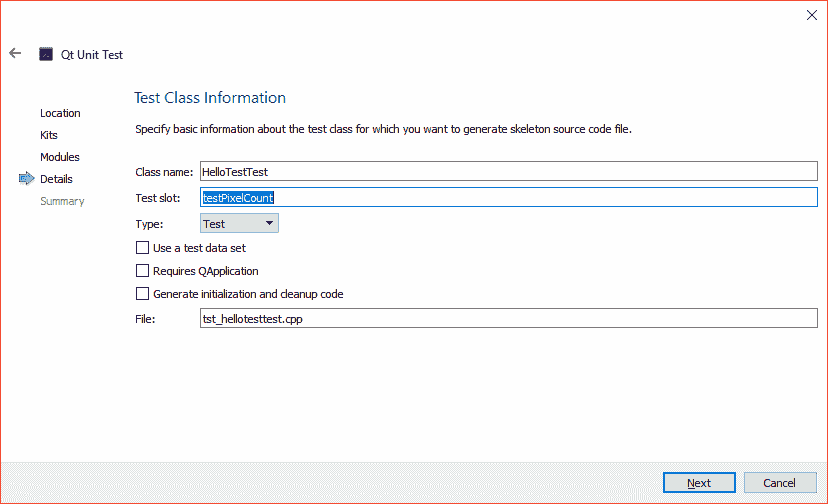Switch to the Modules step
This screenshot has height=504, width=828.
(60, 157)
